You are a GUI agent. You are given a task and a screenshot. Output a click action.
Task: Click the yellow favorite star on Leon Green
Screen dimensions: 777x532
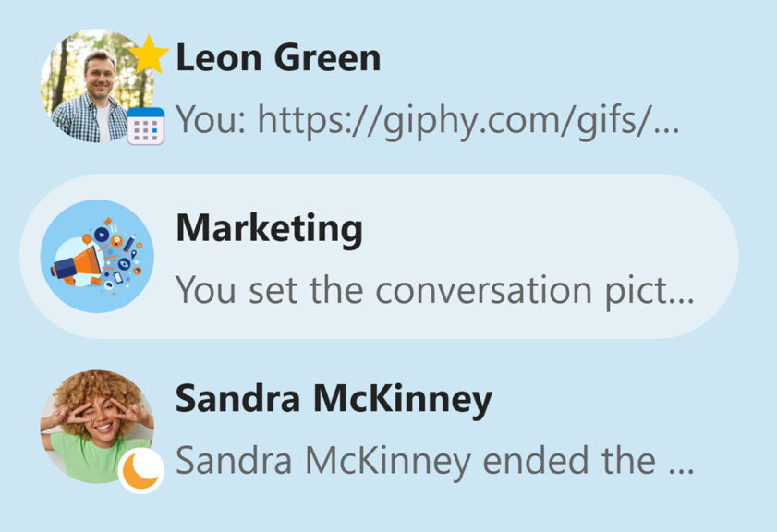point(148,54)
